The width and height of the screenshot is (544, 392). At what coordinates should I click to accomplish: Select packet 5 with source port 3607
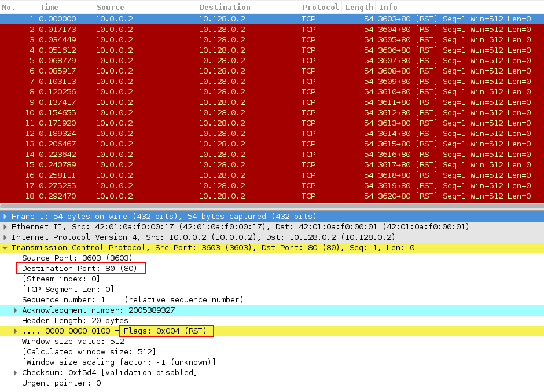pyautogui.click(x=272, y=60)
